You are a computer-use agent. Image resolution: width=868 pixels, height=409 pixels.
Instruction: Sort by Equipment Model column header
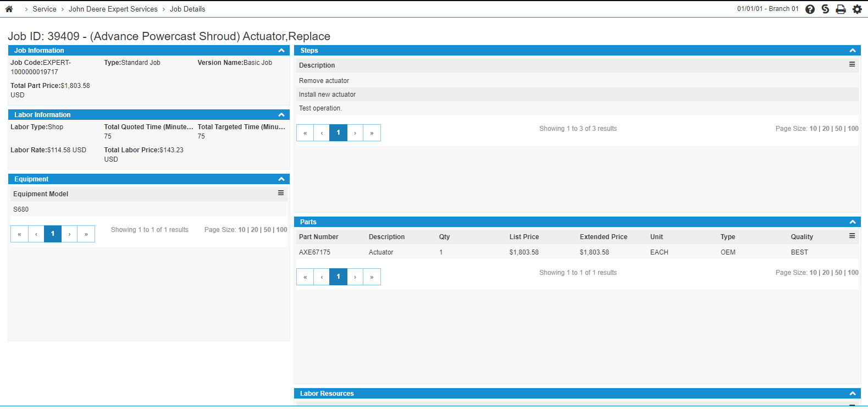[x=41, y=194]
